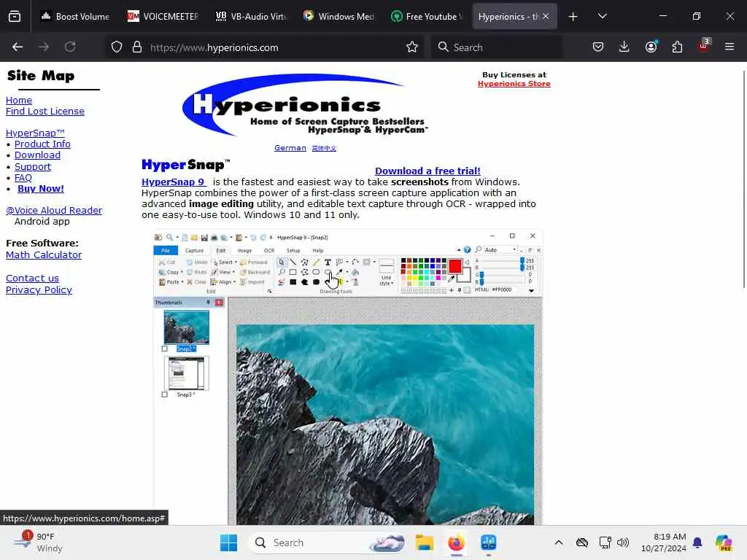Choose the outlined Rectangle tool in HyperSnap screenshot

[293, 273]
